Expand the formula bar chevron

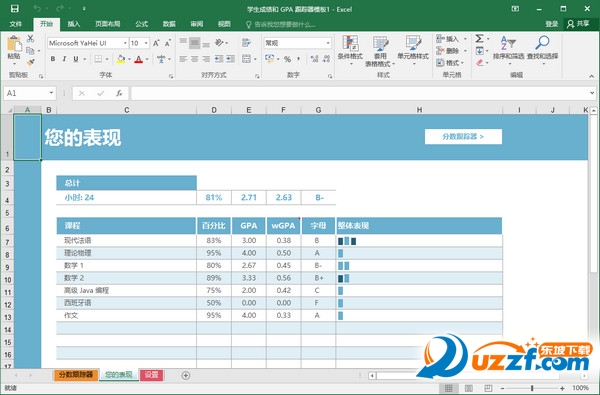592,93
